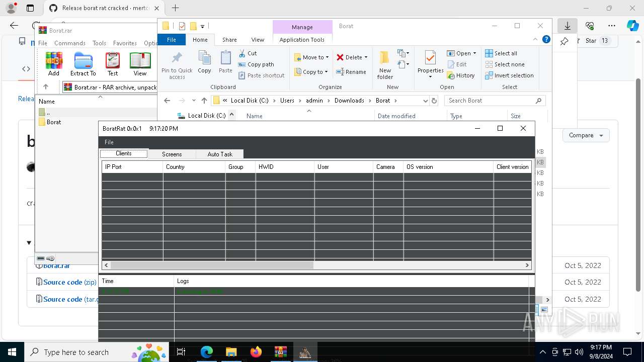
Task: Click Edit in Explorer Open group
Action: (x=457, y=64)
